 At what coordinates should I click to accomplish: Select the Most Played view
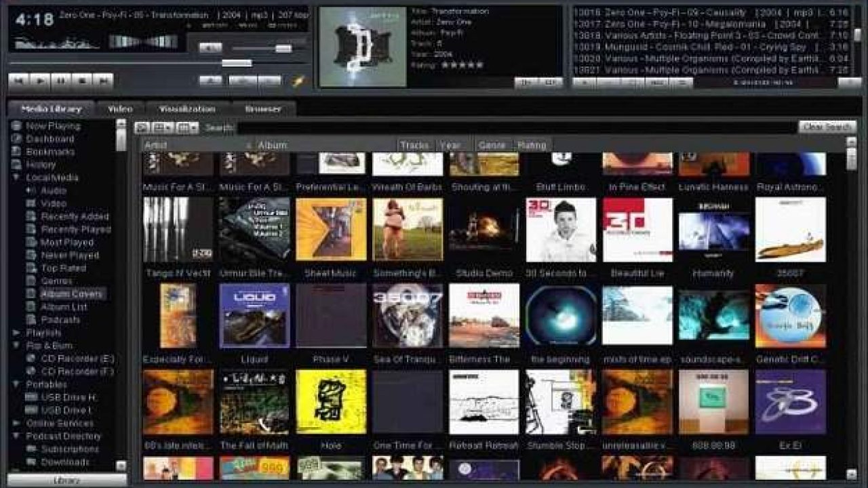pyautogui.click(x=67, y=242)
